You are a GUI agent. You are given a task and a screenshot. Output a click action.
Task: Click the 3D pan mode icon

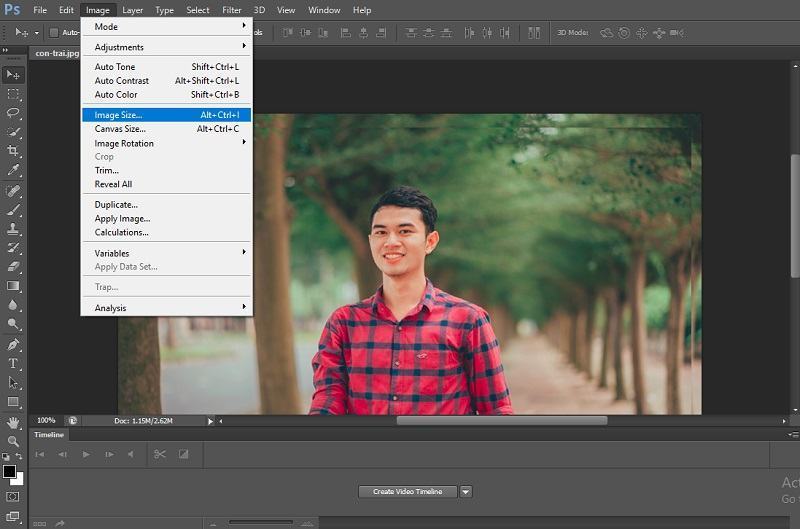click(x=641, y=33)
